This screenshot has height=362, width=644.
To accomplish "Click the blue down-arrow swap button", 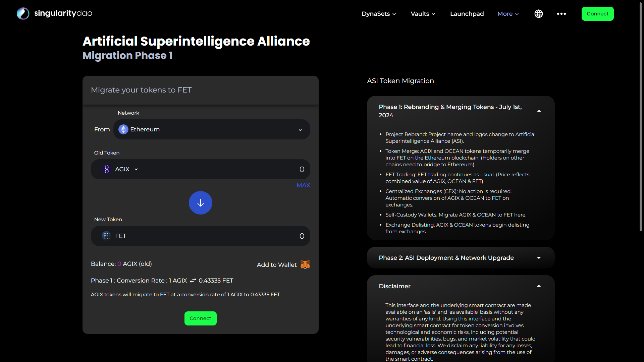I will [201, 203].
